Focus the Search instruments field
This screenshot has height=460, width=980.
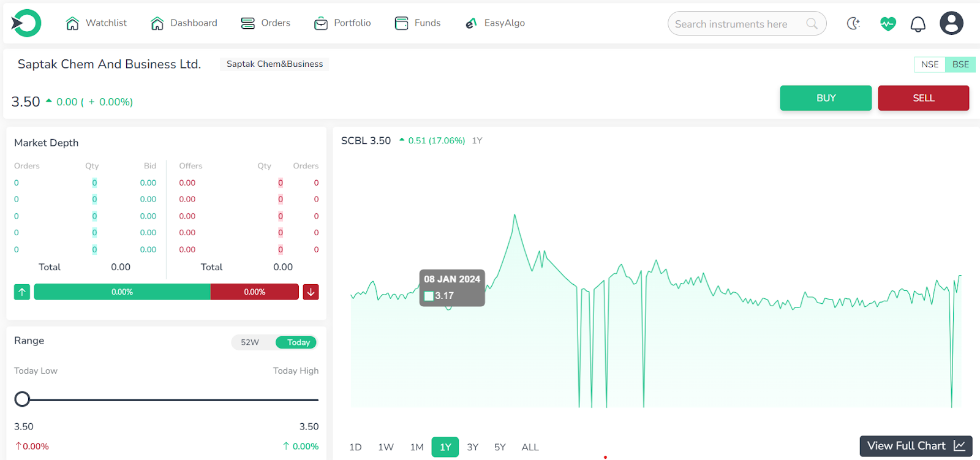747,23
